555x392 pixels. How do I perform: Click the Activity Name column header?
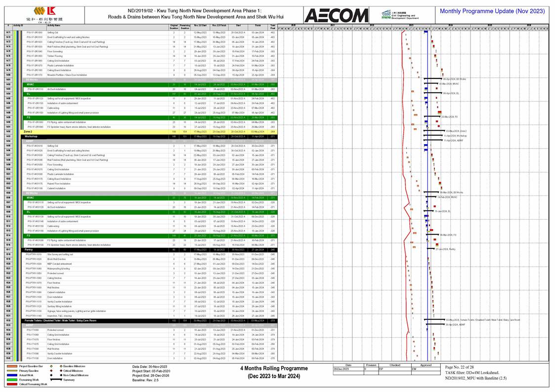pos(54,26)
